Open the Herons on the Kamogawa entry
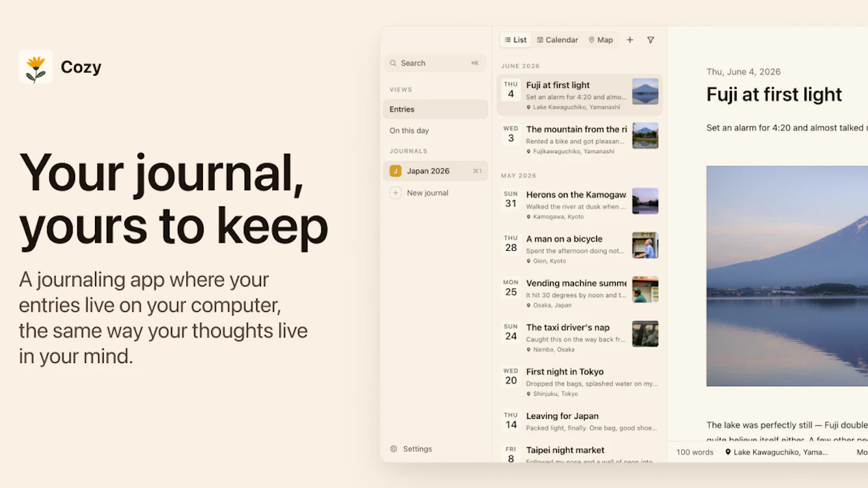Image resolution: width=868 pixels, height=488 pixels. [580, 204]
